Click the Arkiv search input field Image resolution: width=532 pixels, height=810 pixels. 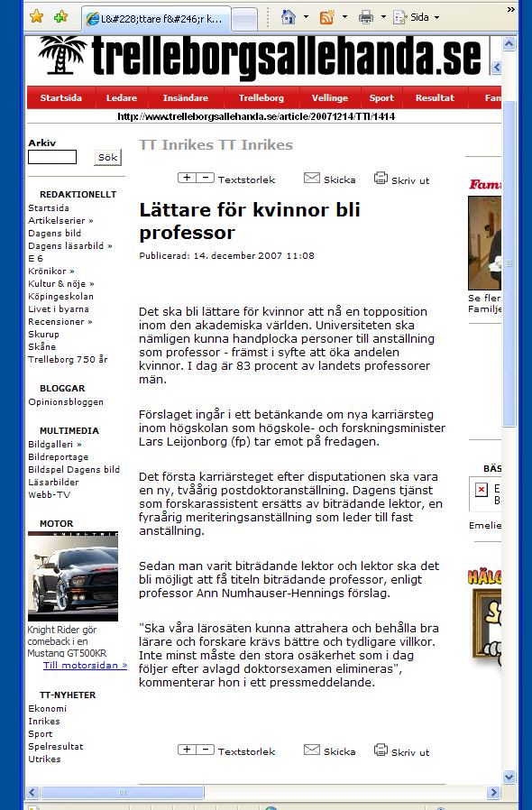pyautogui.click(x=52, y=157)
